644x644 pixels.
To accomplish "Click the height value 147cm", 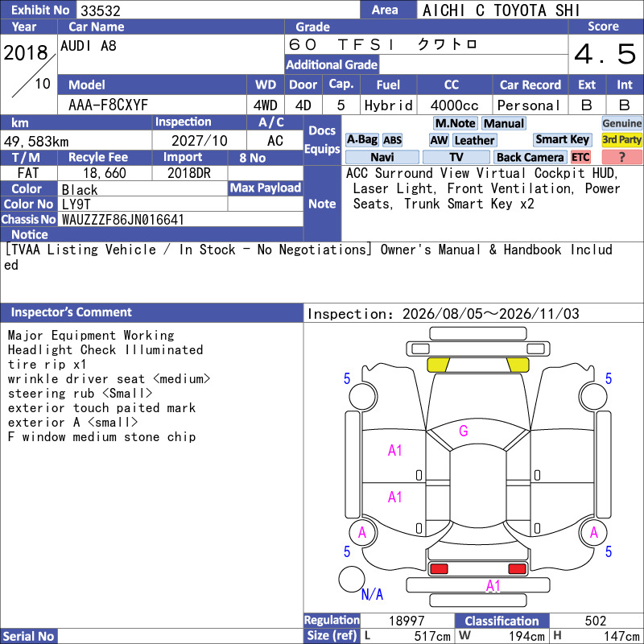I will 621,636.
